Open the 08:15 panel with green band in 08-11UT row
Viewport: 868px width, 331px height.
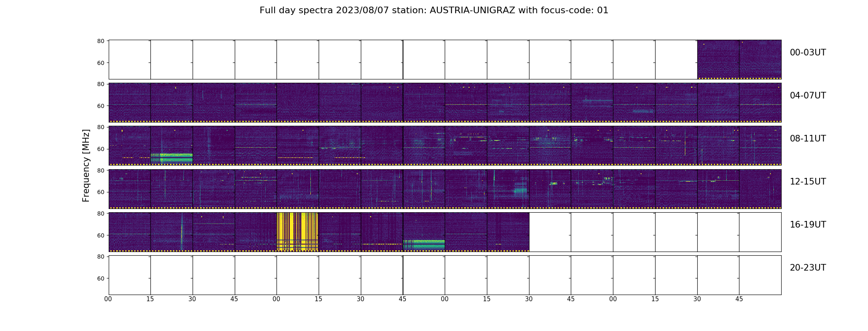[x=172, y=146]
